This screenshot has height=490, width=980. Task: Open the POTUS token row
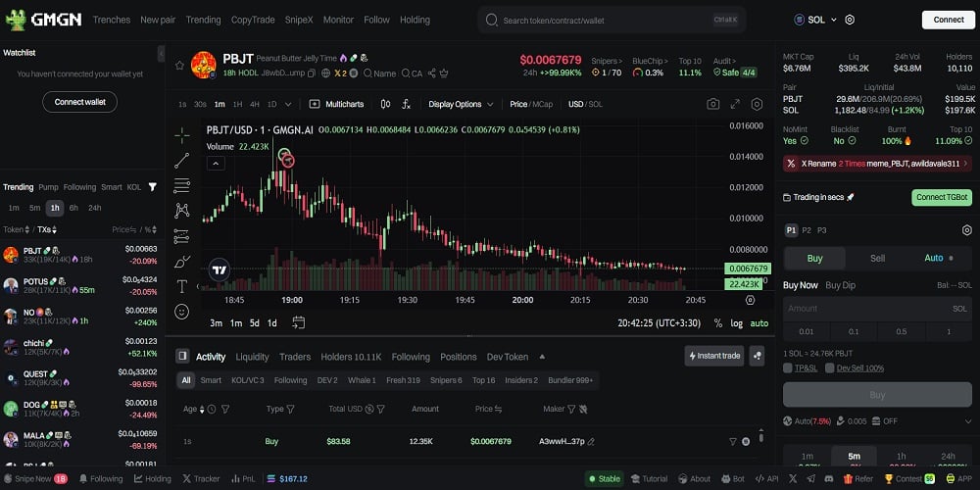tap(82, 285)
